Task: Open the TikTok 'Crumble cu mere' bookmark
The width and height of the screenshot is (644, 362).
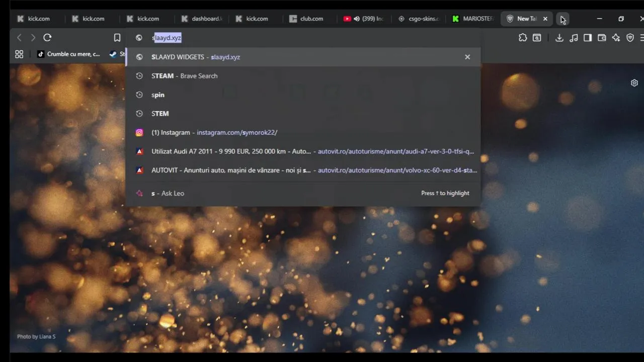Action: point(68,54)
